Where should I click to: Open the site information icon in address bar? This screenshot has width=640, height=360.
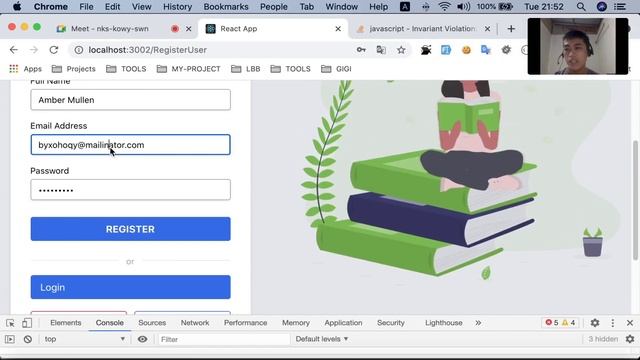point(79,50)
